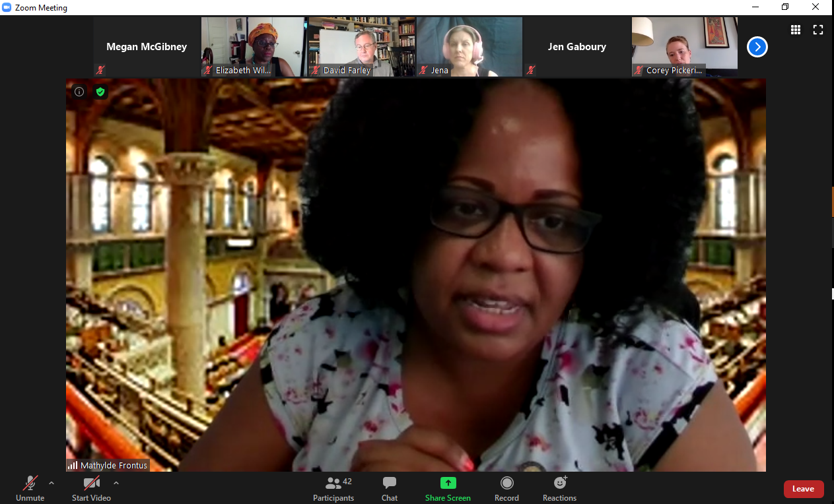834x504 pixels.
Task: Minimize the Zoom Meeting window
Action: click(756, 7)
